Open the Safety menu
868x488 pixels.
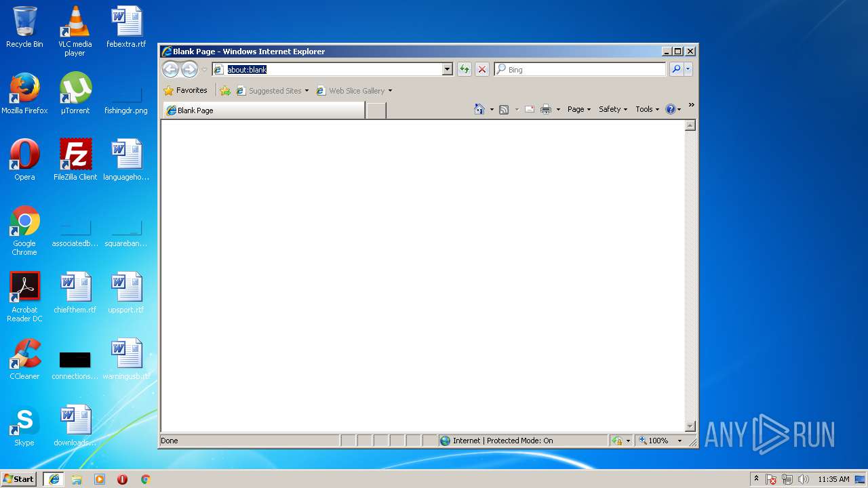[613, 109]
